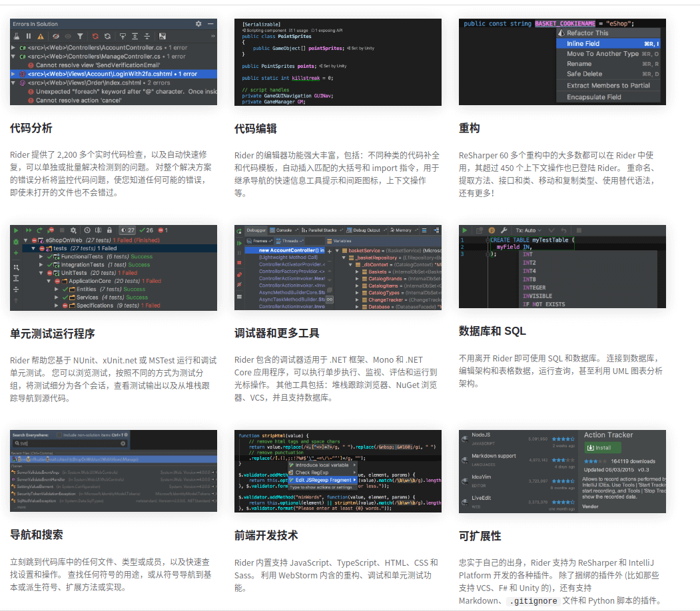Click the gear icon in unit test toolbar
Viewport: 700px width, 611px height.
pos(73,230)
